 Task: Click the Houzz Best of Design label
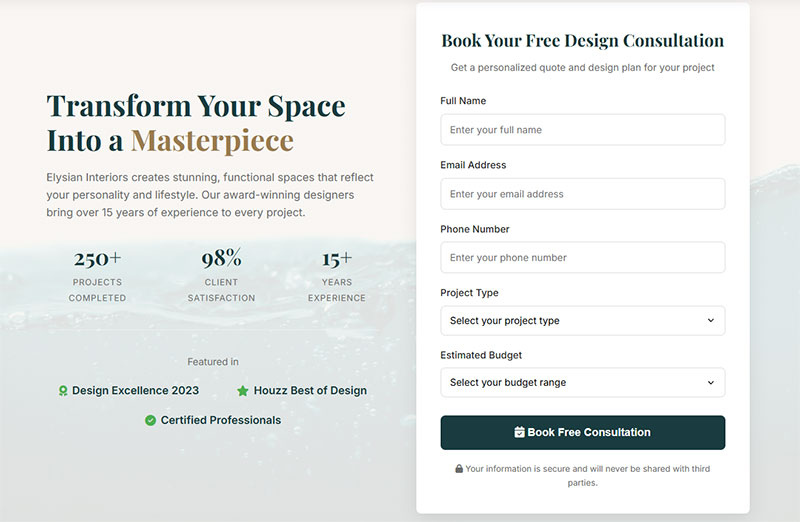pyautogui.click(x=310, y=391)
